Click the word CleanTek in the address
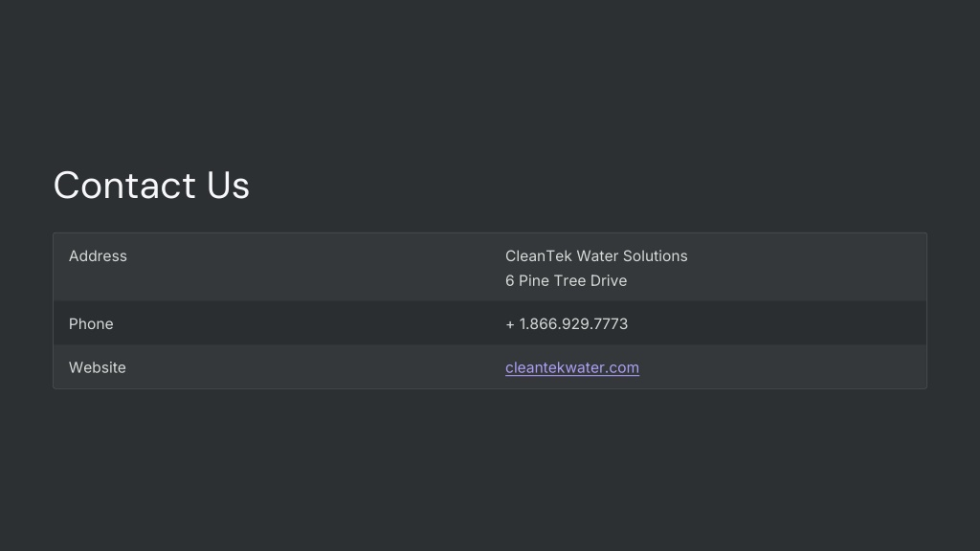 (x=538, y=256)
